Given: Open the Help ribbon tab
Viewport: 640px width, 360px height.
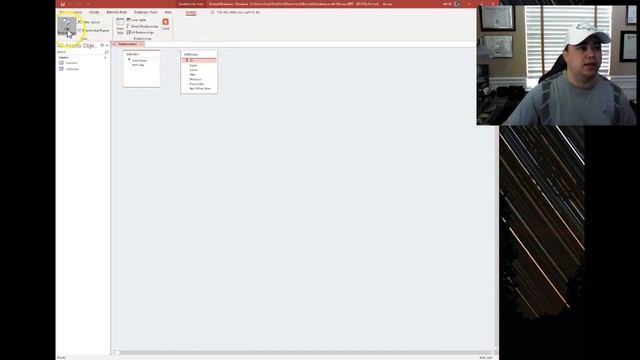Looking at the screenshot, I should click(x=168, y=12).
